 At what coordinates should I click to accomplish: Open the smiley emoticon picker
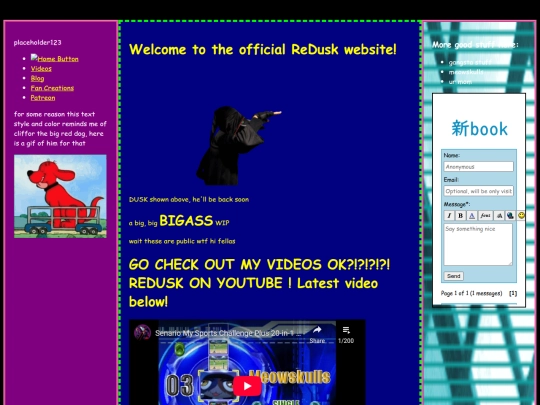click(521, 216)
